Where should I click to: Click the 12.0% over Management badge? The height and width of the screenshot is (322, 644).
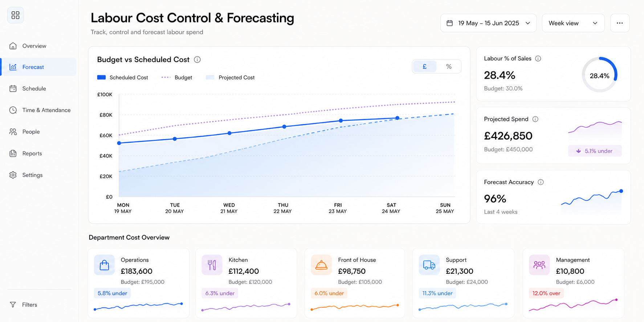tap(546, 293)
